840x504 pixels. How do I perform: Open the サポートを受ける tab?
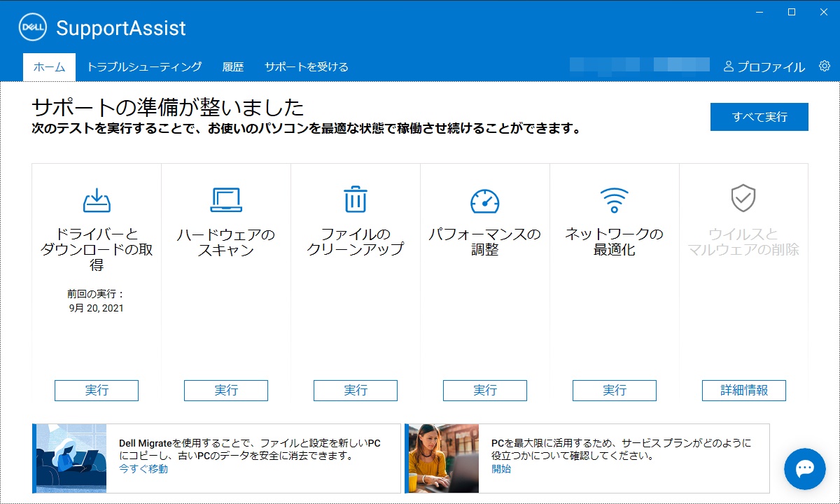(307, 67)
